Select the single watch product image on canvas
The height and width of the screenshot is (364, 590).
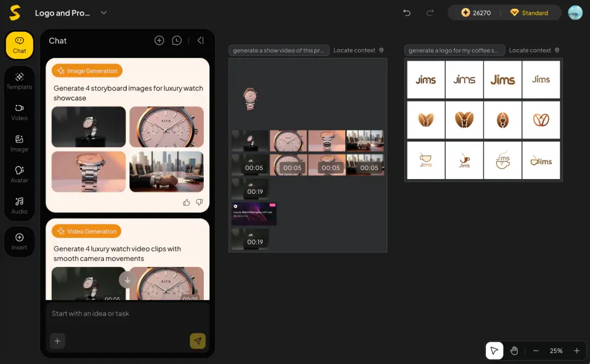click(250, 99)
